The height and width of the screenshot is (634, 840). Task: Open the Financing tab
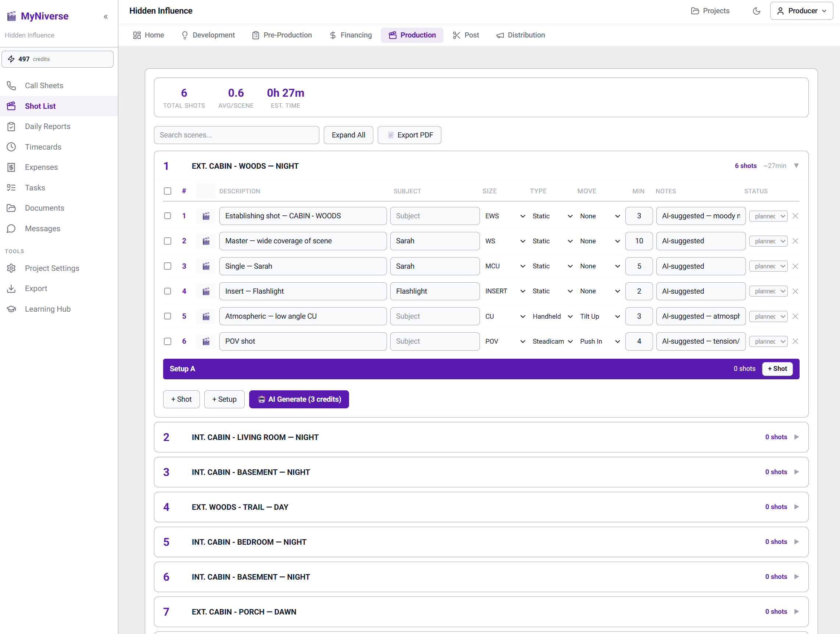pyautogui.click(x=351, y=35)
